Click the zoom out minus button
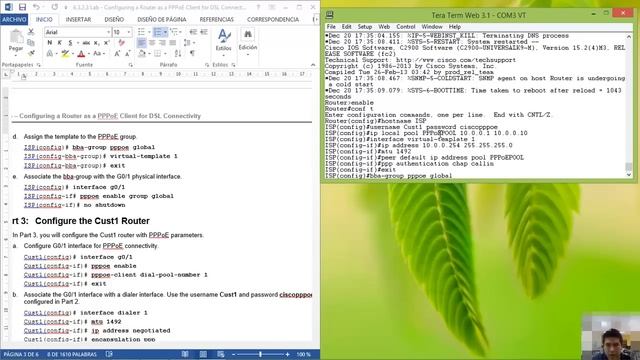Viewport: 640px width, 360px height. click(233, 354)
